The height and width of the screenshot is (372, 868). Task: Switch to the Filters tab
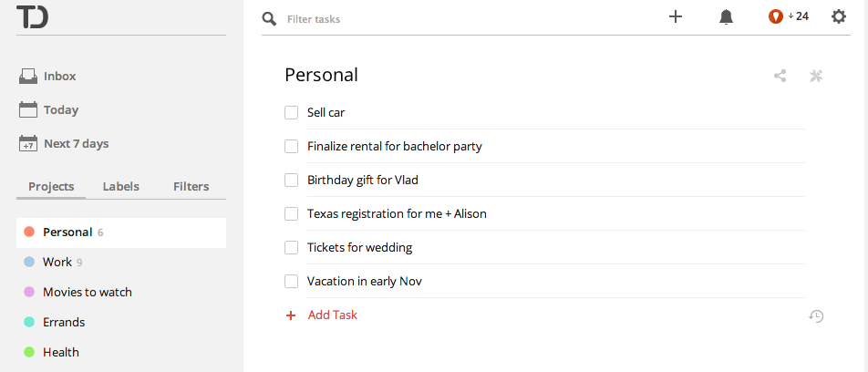click(191, 187)
